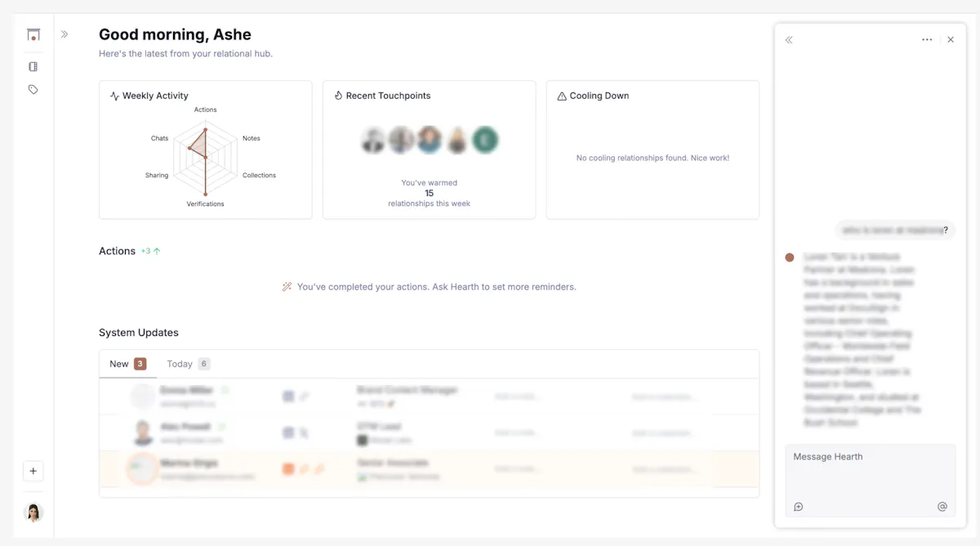This screenshot has width=980, height=546.
Task: Click the @ mention icon in message box
Action: click(942, 507)
